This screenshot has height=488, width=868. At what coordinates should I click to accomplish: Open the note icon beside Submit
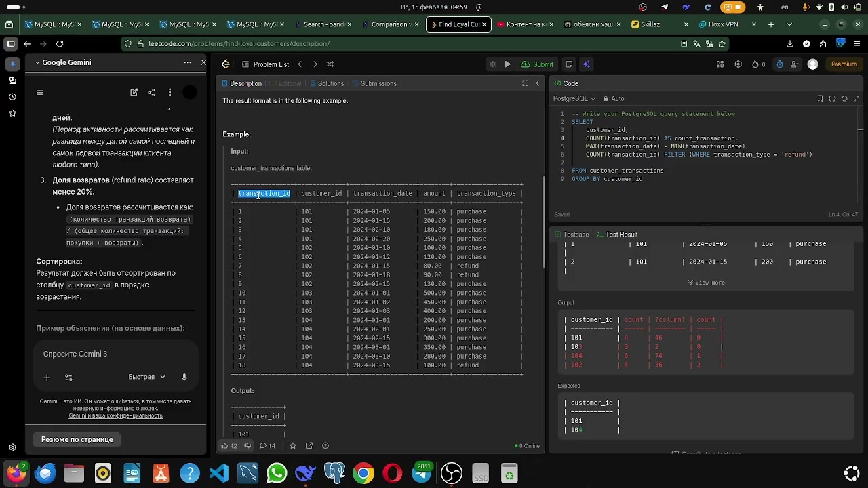(569, 64)
